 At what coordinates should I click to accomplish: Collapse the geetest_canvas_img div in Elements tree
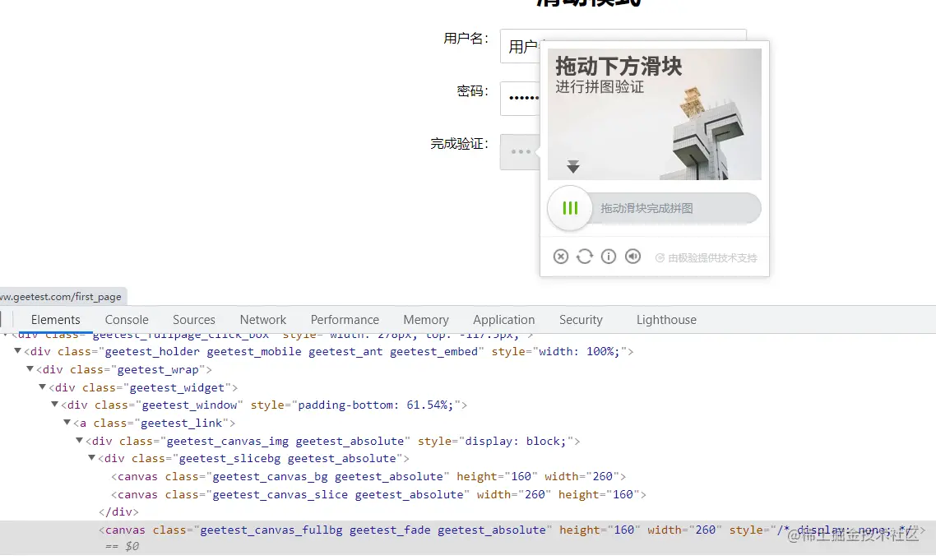click(x=79, y=440)
